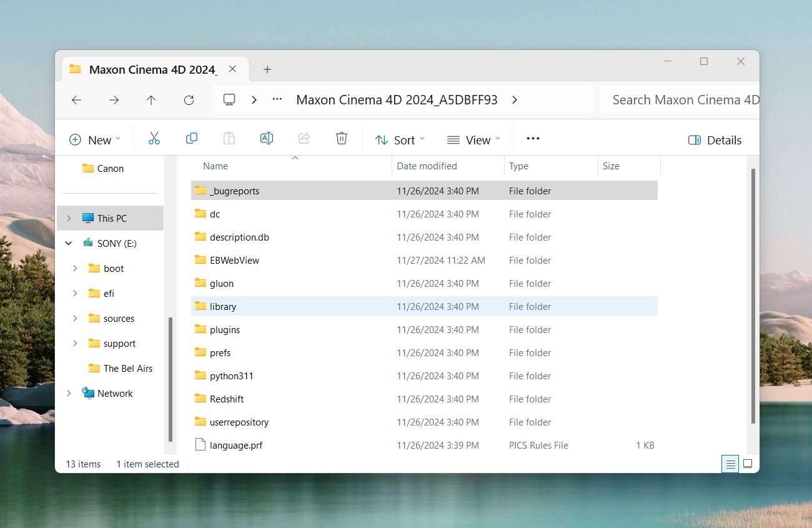The height and width of the screenshot is (528, 812).
Task: Click the Share icon in toolbar
Action: click(x=304, y=139)
